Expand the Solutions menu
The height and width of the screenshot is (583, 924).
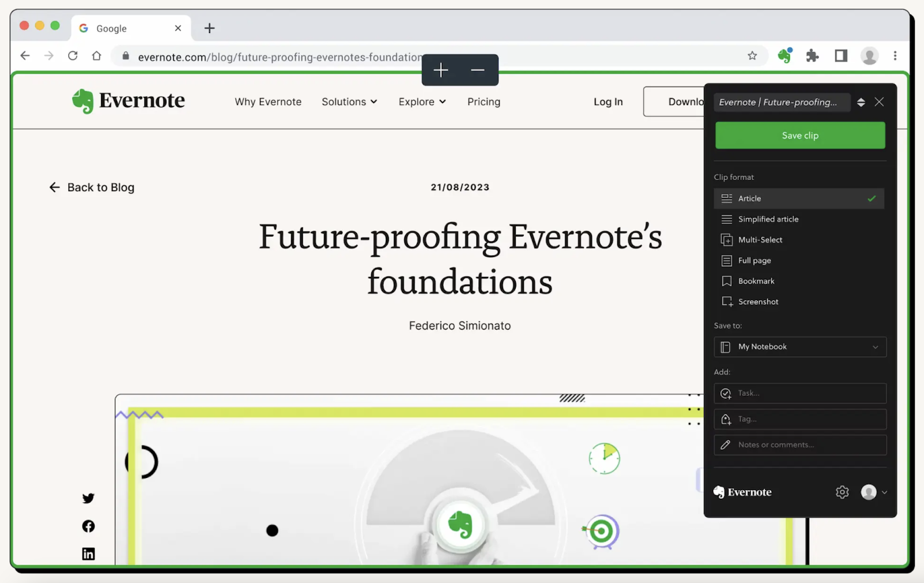(349, 102)
